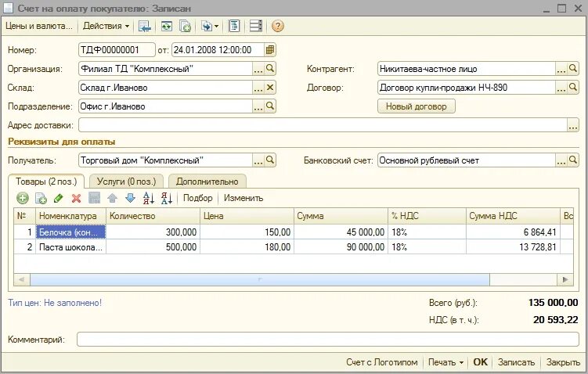Click the Новый договор button
588x374 pixels.
coord(417,106)
